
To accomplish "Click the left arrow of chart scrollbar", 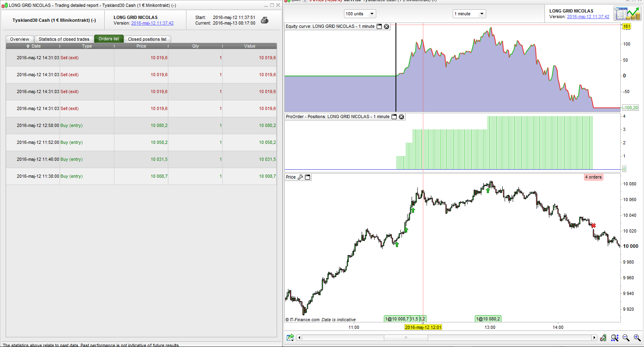I will (299, 338).
